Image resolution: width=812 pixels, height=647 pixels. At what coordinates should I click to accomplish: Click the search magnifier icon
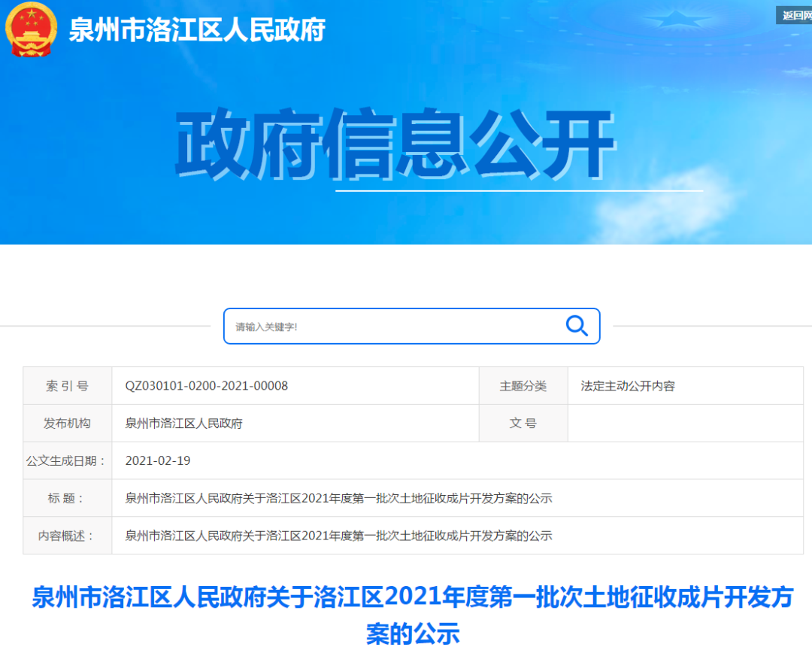click(577, 326)
